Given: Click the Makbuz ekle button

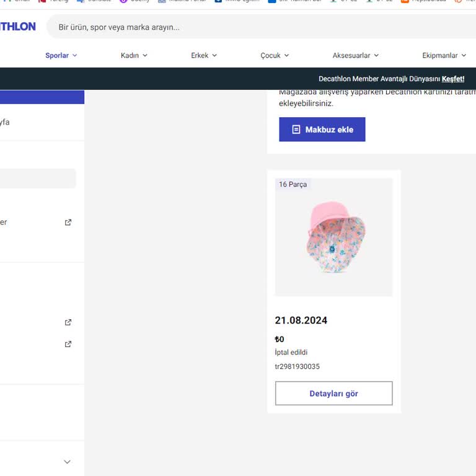Looking at the screenshot, I should (x=322, y=130).
